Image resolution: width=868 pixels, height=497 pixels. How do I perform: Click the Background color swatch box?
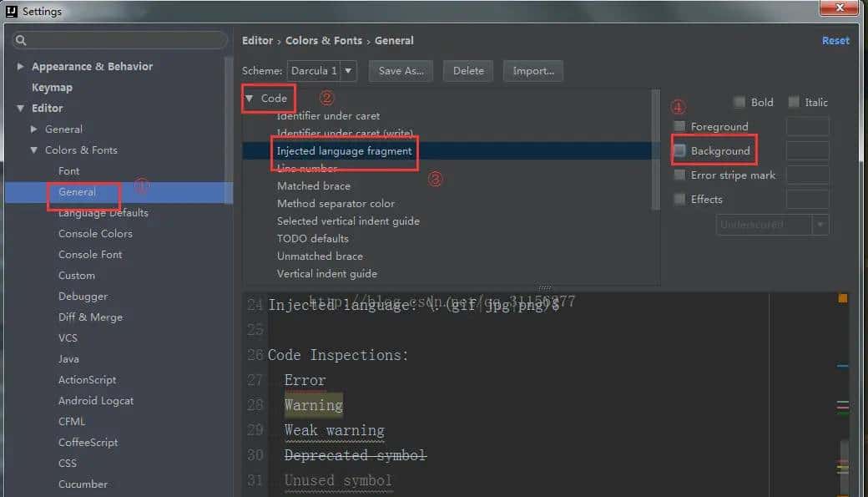pyautogui.click(x=807, y=151)
